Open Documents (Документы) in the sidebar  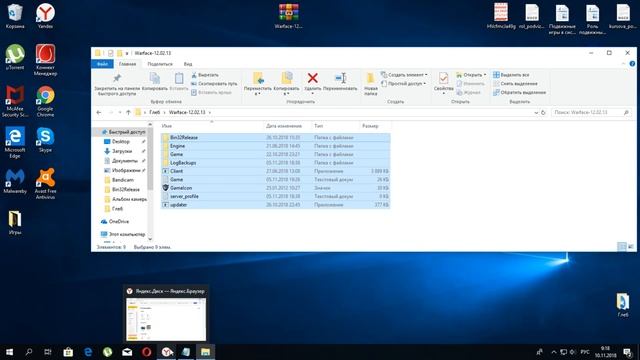coord(124,161)
